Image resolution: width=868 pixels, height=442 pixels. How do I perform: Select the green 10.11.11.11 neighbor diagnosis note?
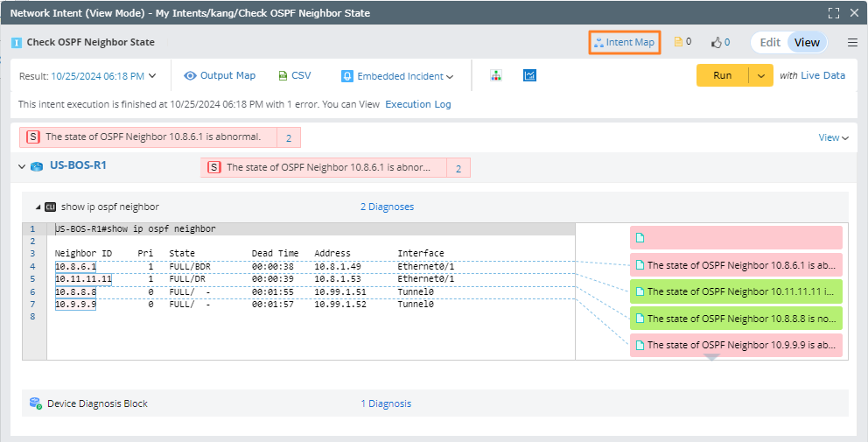(x=735, y=291)
